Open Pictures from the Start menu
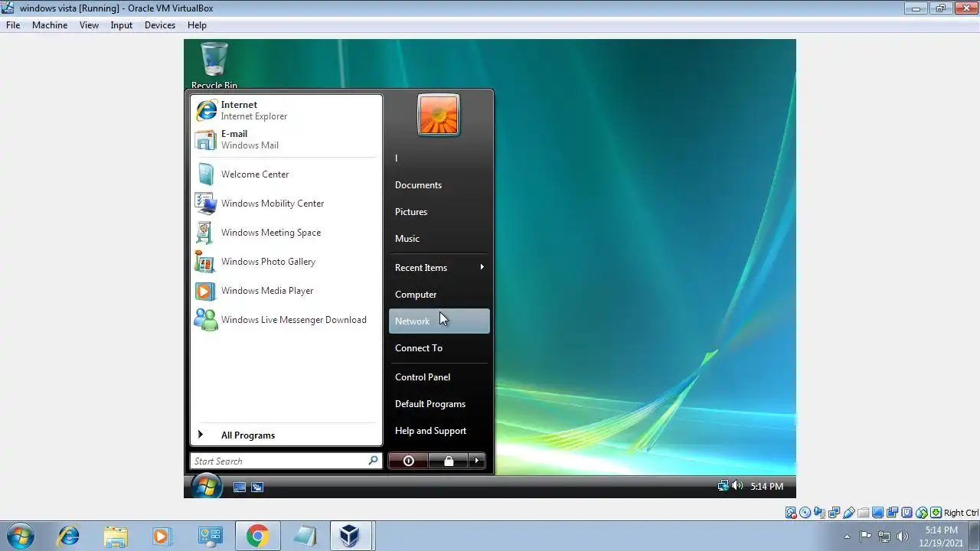Image resolution: width=980 pixels, height=551 pixels. (x=439, y=212)
